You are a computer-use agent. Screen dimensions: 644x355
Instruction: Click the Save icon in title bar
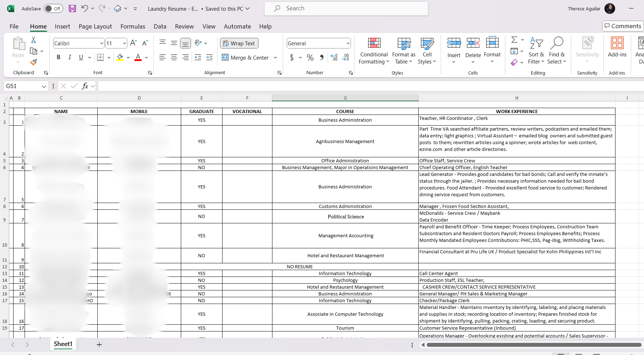click(72, 9)
